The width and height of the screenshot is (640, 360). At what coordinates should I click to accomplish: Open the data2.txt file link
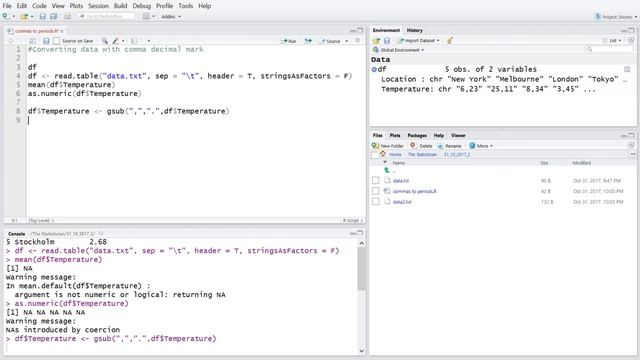pos(402,202)
